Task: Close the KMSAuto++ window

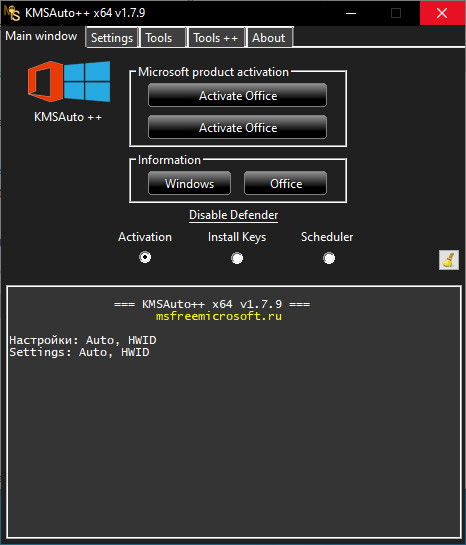Action: coord(442,13)
